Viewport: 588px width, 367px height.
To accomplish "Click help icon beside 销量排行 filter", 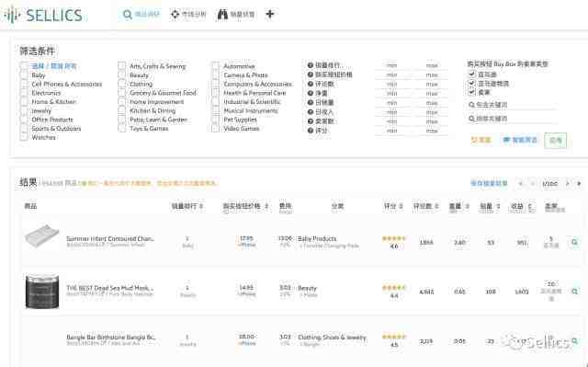I will [x=311, y=65].
